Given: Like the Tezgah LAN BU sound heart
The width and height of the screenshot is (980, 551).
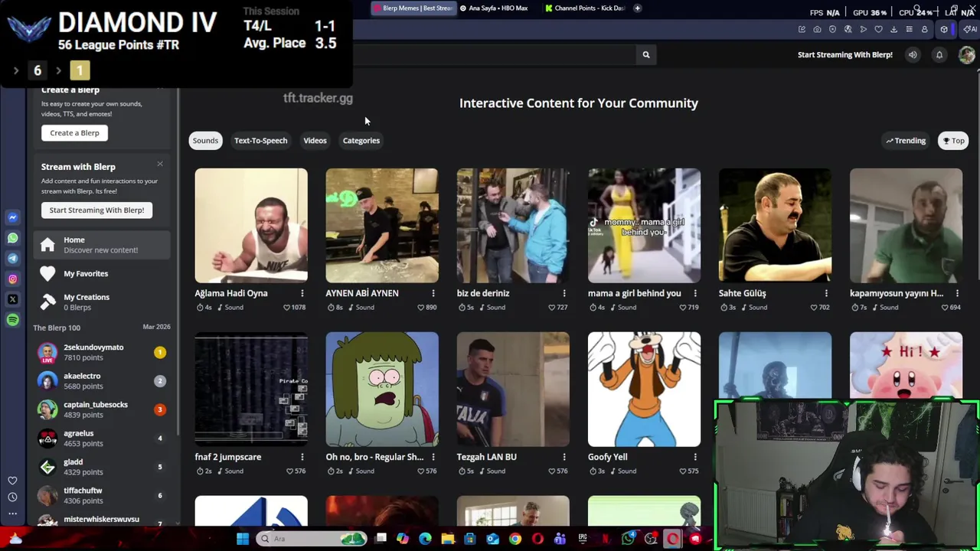Looking at the screenshot, I should coord(551,471).
